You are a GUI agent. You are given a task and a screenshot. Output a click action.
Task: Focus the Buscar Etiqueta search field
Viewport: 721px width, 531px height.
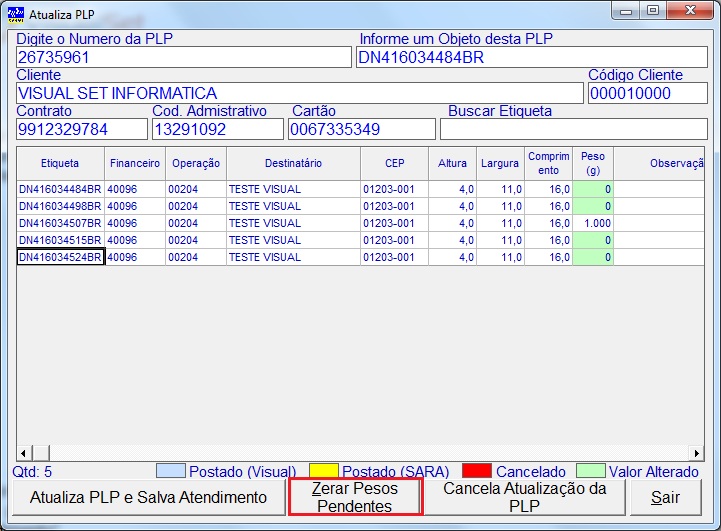click(573, 129)
